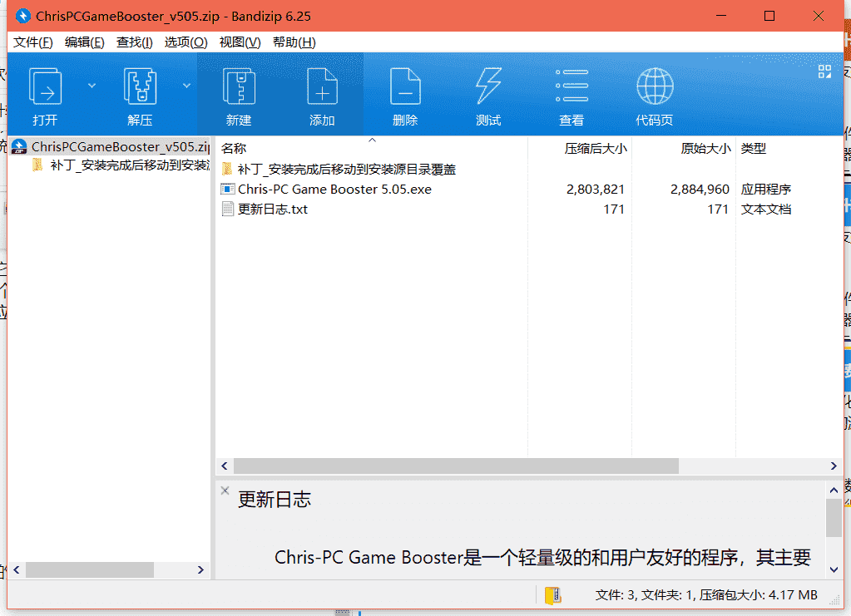Image resolution: width=851 pixels, height=616 pixels.
Task: Click the Test (测试) archive icon
Action: click(x=488, y=86)
